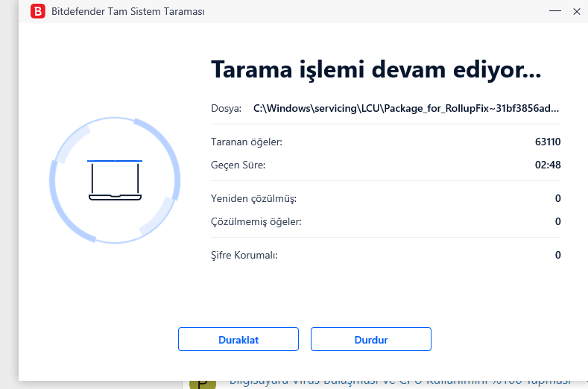Screen dimensions: 588x389
Task: Click the user avatar in the background window
Action: (x=203, y=385)
